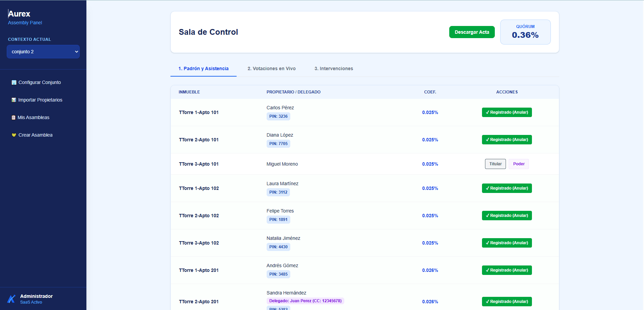Click PIN: 1891 badge
This screenshot has width=644, height=310.
[278, 220]
